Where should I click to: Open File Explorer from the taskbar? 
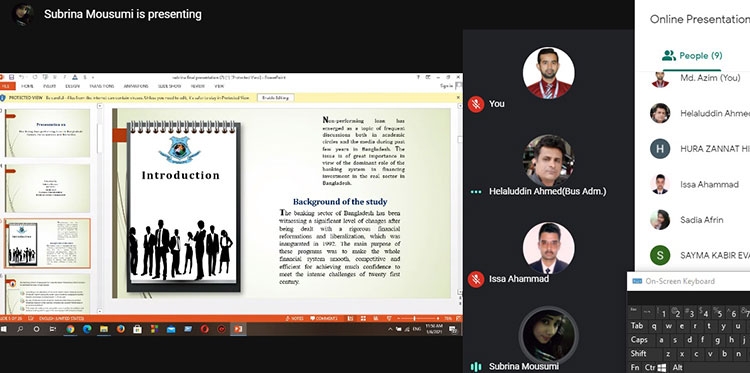pyautogui.click(x=104, y=329)
